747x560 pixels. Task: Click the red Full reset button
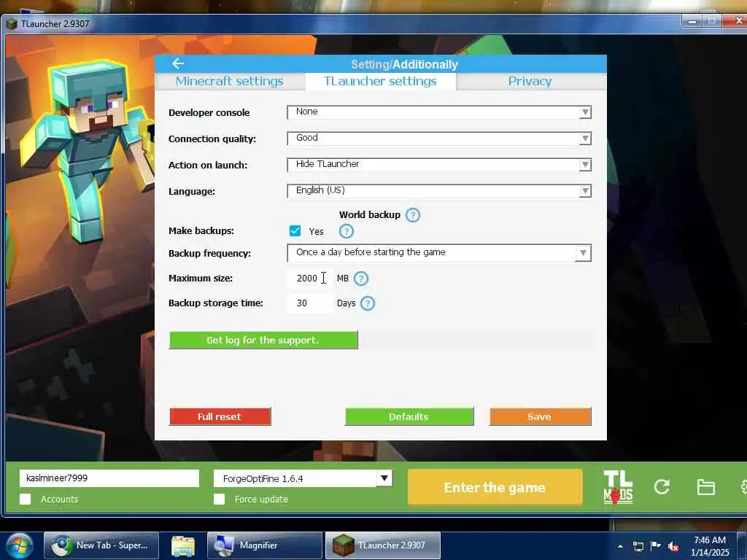tap(220, 416)
